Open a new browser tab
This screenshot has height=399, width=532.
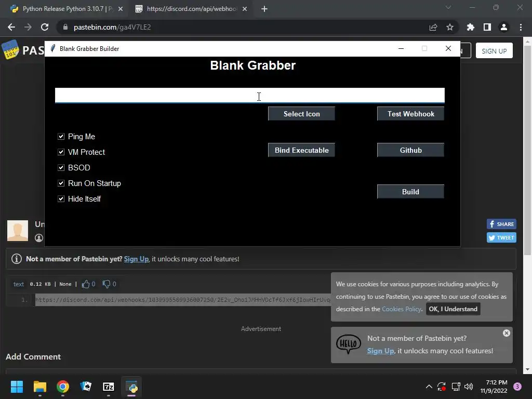[264, 9]
